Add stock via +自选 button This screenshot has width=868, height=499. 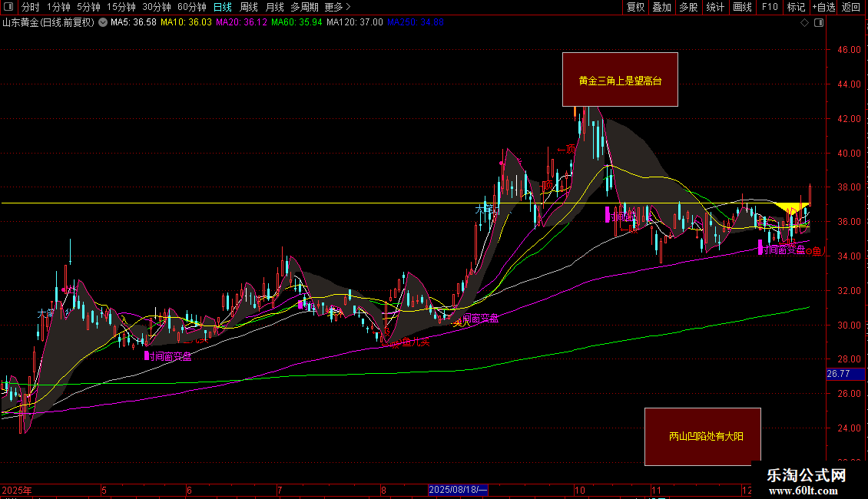click(x=823, y=7)
